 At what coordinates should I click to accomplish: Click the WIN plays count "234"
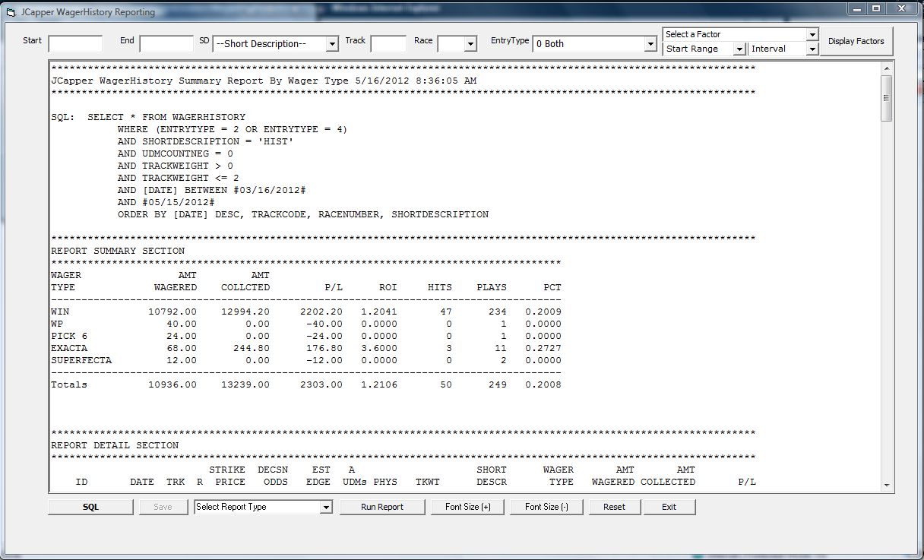(498, 312)
